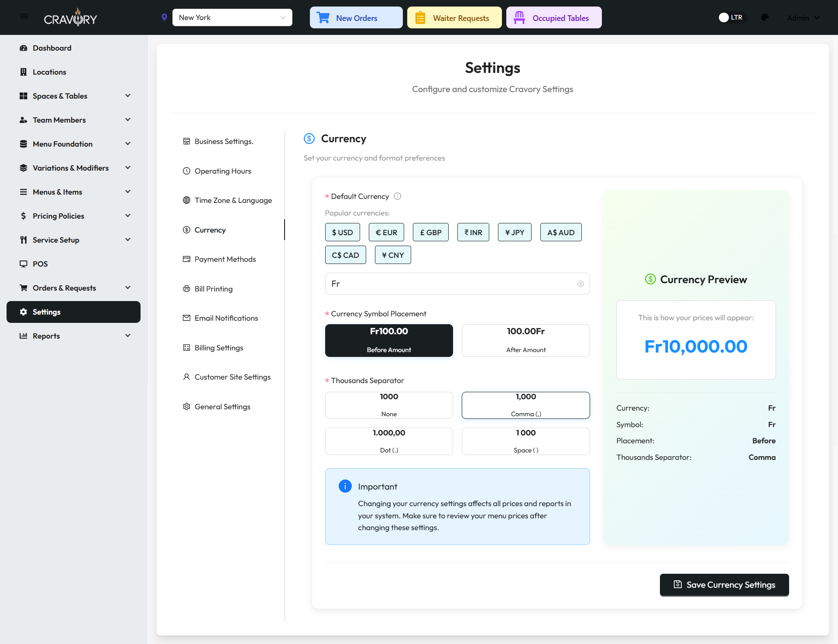The width and height of the screenshot is (838, 644).
Task: Choose Comma thousands separator
Action: [x=525, y=405]
